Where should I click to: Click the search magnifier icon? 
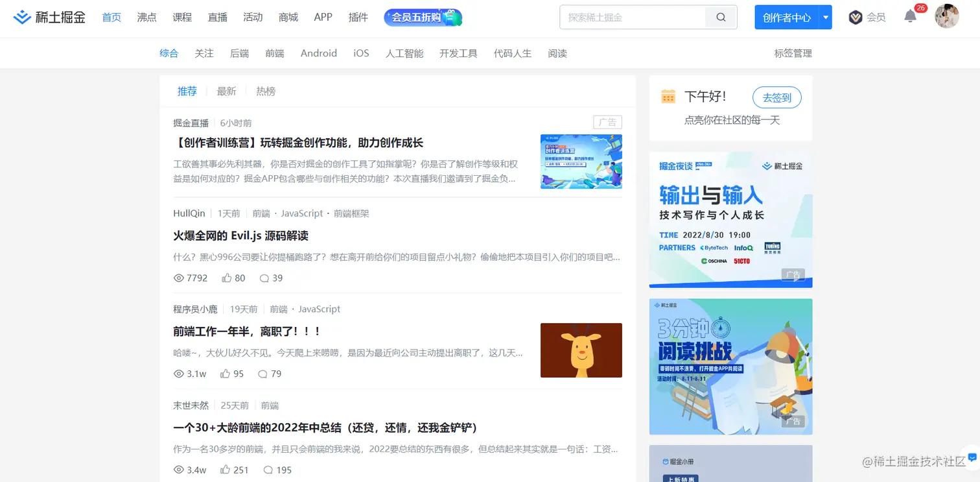tap(721, 18)
